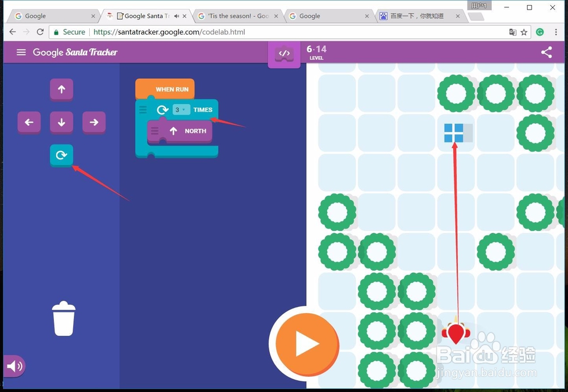Open the hamburger menu in Santa Tracker
The height and width of the screenshot is (392, 568).
point(21,52)
